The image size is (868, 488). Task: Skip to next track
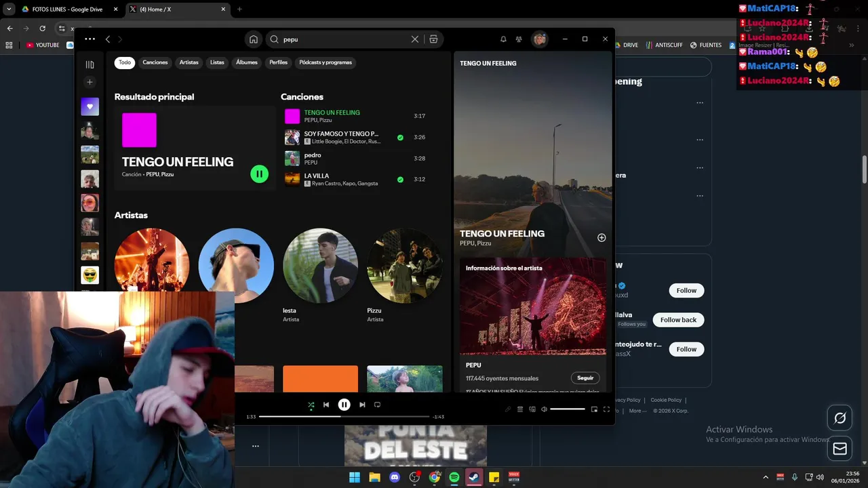tap(362, 405)
